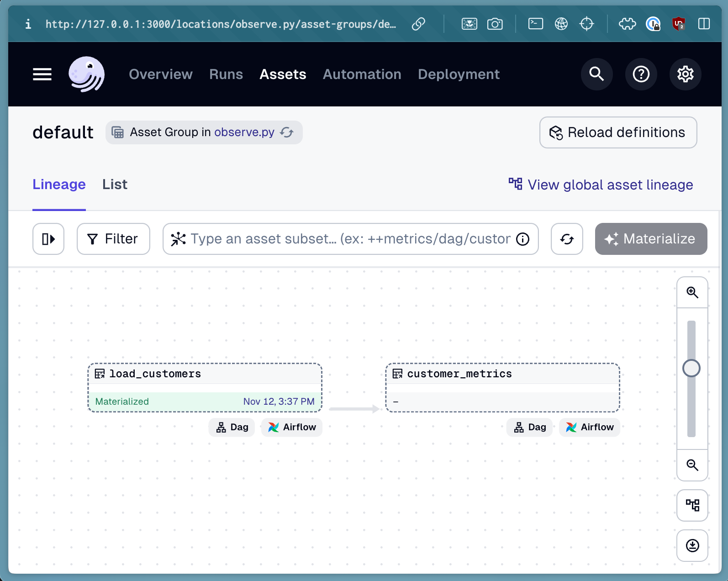Click Reload definitions button
This screenshot has width=728, height=581.
point(618,132)
